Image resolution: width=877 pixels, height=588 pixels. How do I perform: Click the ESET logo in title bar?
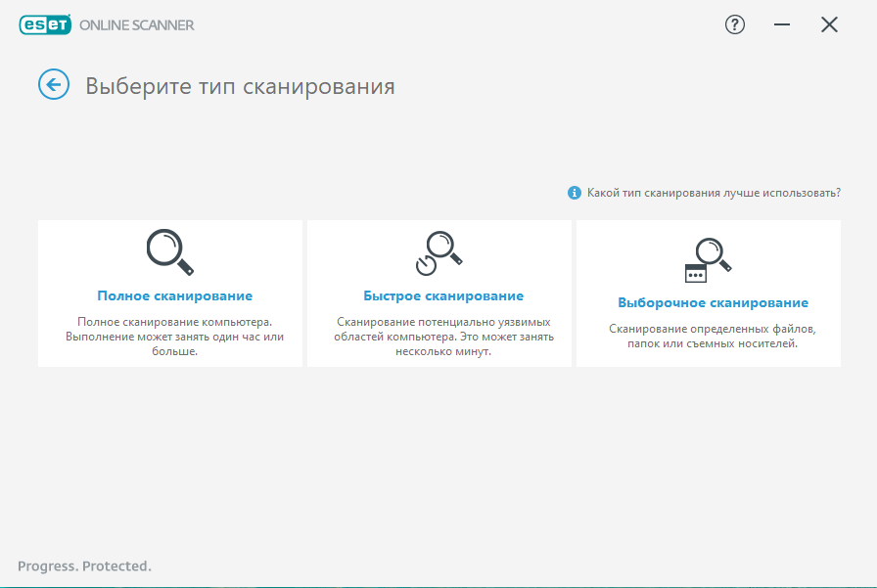(x=45, y=25)
